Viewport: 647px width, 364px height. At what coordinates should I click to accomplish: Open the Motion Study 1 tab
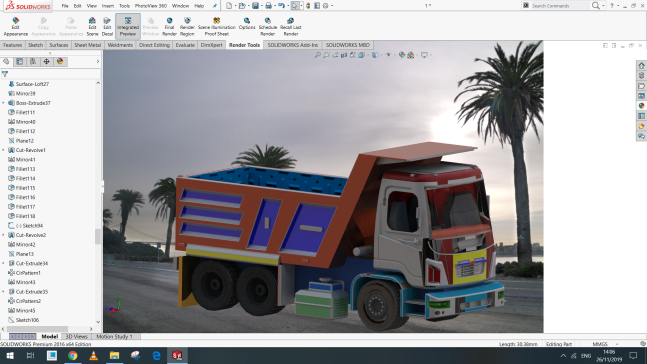[x=114, y=336]
